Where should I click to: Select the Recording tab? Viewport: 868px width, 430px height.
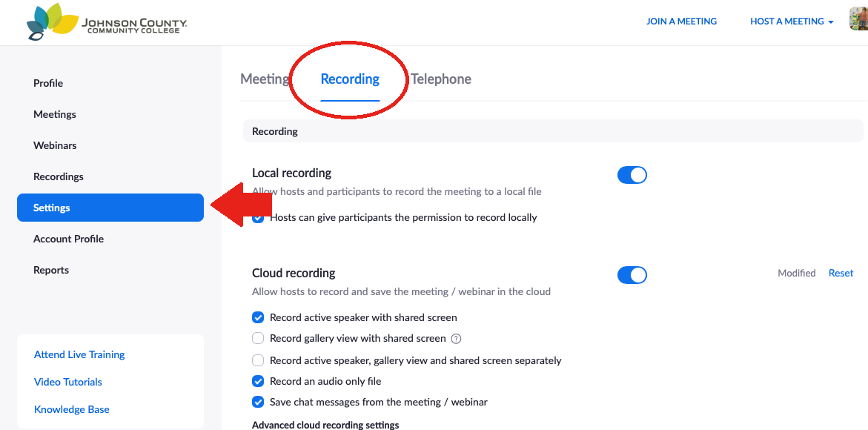(x=350, y=79)
